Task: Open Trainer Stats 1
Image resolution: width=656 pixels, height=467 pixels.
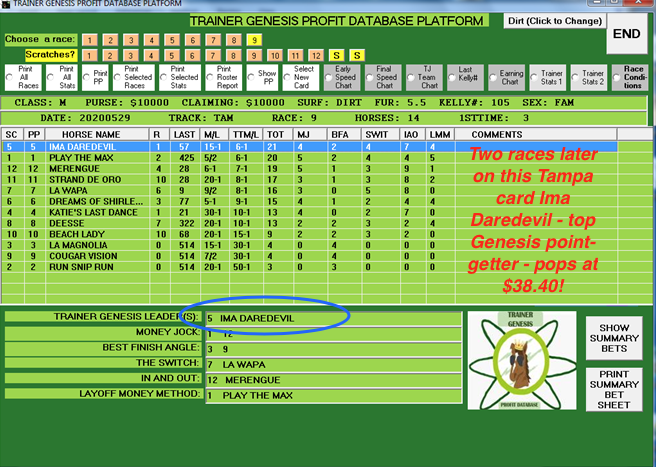Action: (547, 77)
